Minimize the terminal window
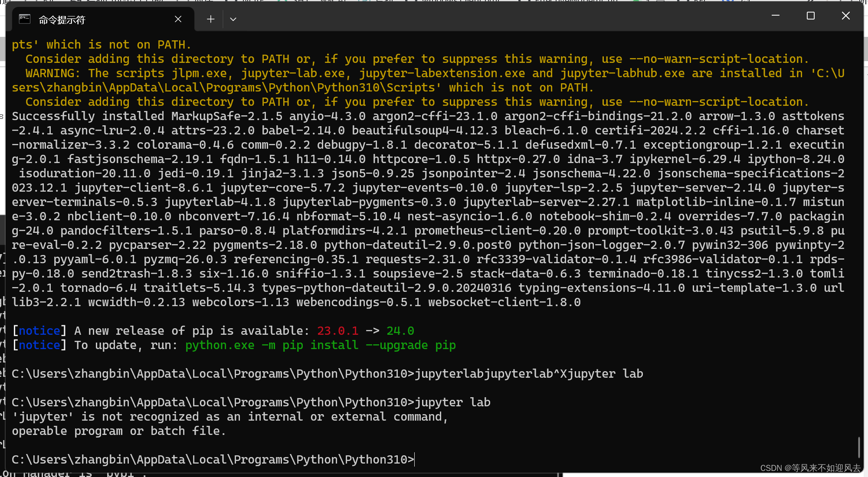The width and height of the screenshot is (868, 477). (x=776, y=16)
